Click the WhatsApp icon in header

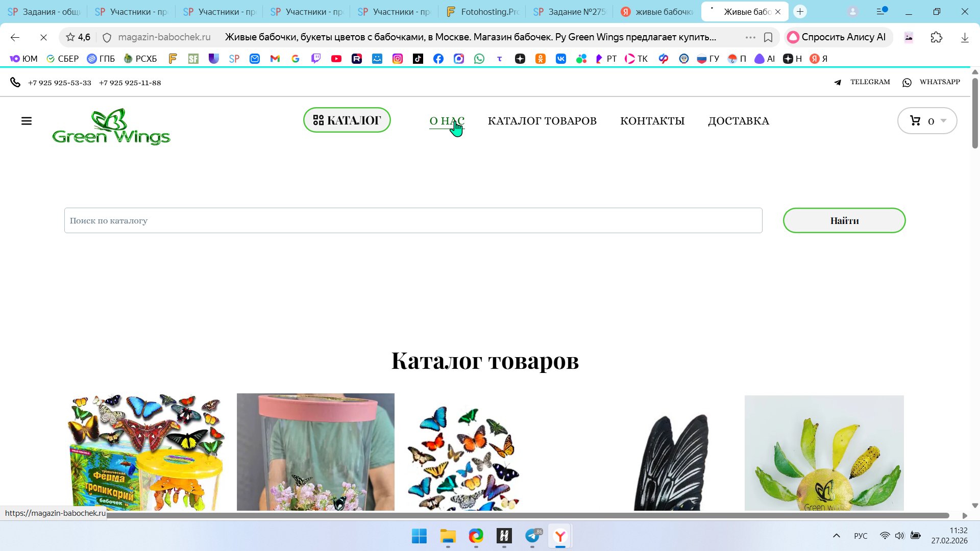[907, 82]
